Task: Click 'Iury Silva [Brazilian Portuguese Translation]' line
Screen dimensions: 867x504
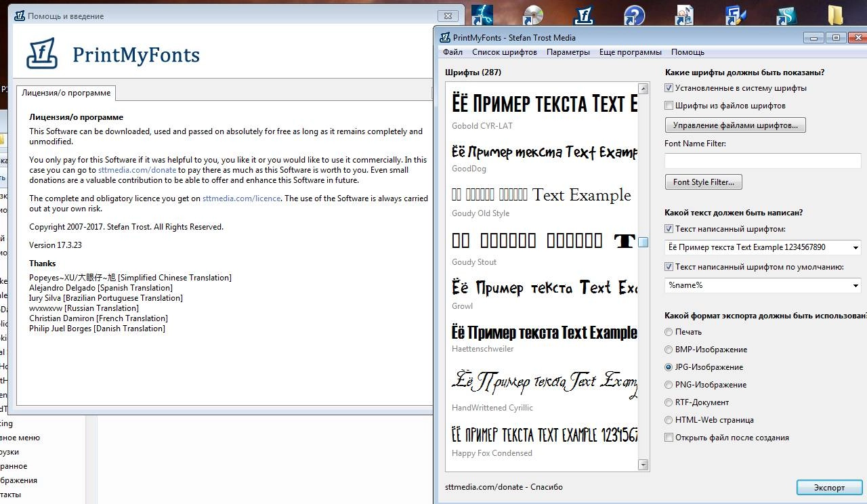Action: pos(106,298)
